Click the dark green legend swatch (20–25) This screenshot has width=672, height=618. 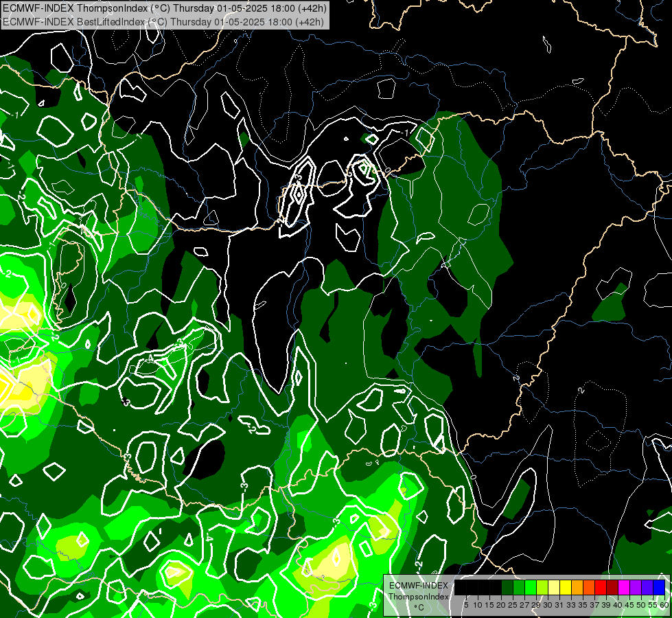pos(507,587)
